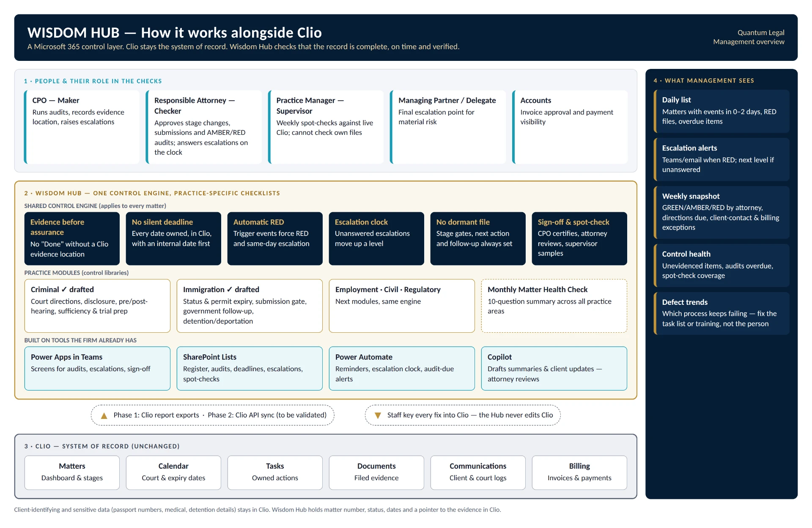The image size is (812, 528).
Task: Select the Monthly Matter Health Check box
Action: point(554,306)
